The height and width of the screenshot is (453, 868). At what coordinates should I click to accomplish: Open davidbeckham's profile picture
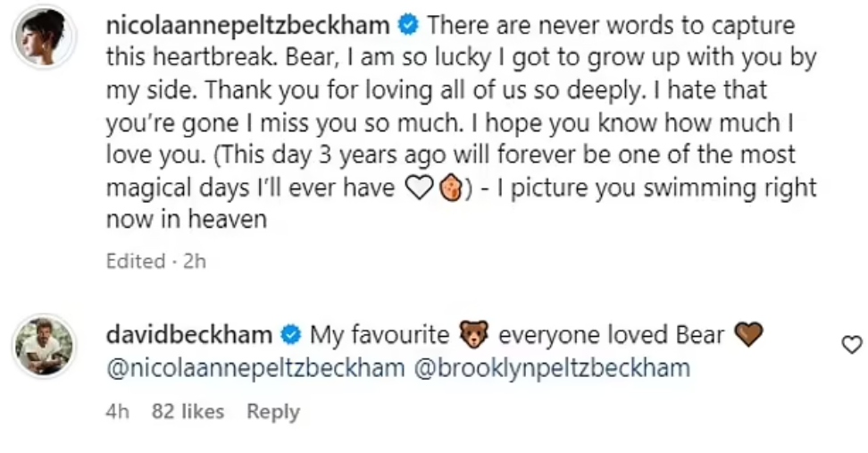pos(43,346)
